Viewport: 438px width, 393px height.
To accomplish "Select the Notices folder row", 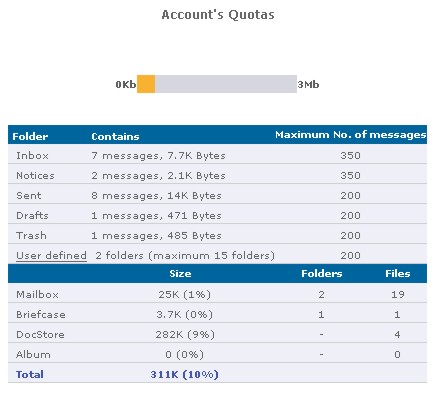I will click(217, 176).
